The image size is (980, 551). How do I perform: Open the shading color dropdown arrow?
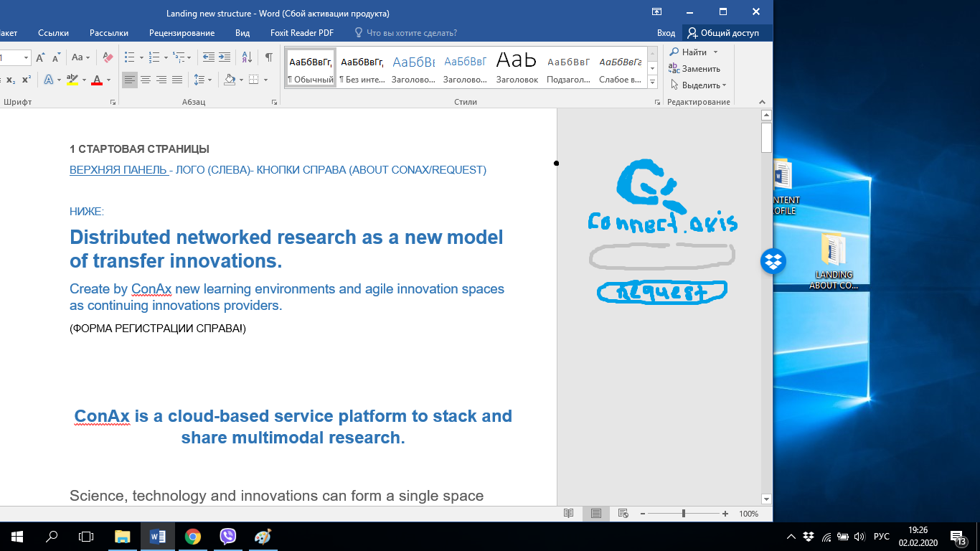(241, 80)
